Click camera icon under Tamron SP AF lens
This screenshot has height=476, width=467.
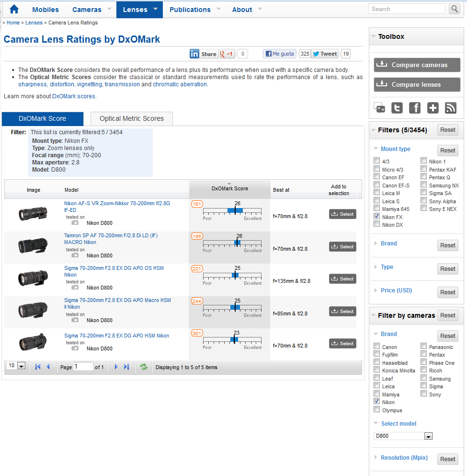point(75,255)
